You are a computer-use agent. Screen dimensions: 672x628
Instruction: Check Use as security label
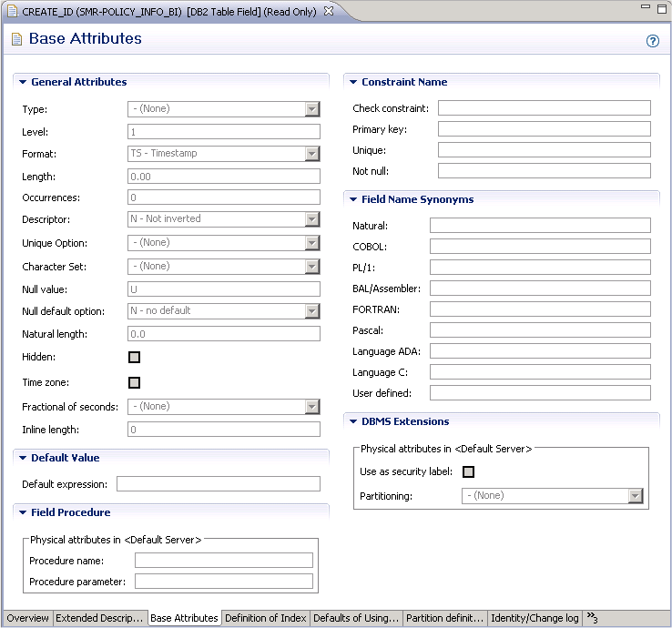(x=469, y=471)
